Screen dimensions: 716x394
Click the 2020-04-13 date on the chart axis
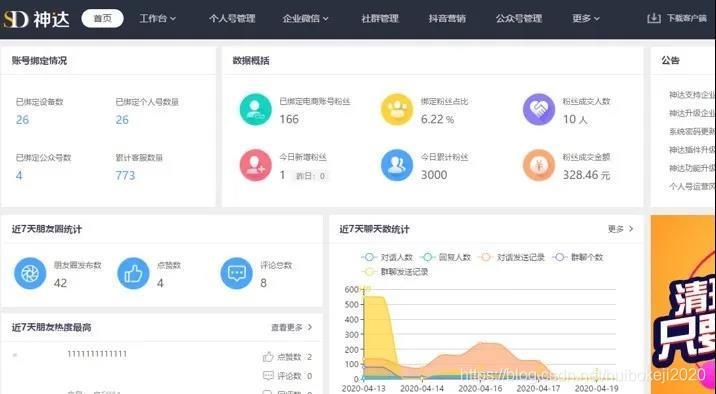pos(363,389)
